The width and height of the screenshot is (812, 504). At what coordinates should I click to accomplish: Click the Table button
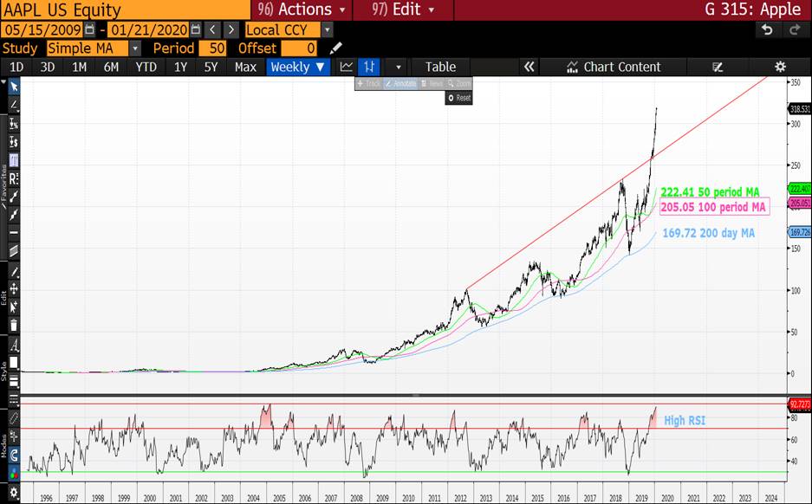440,67
